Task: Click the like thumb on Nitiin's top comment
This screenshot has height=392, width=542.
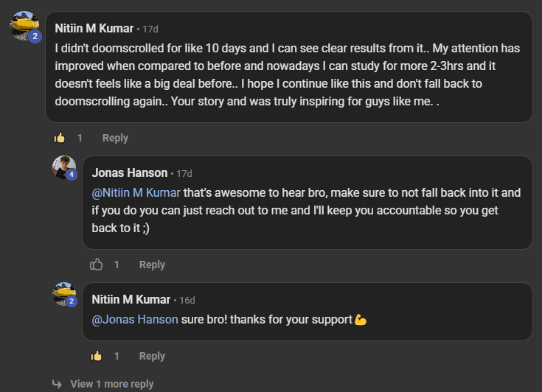Action: click(60, 138)
